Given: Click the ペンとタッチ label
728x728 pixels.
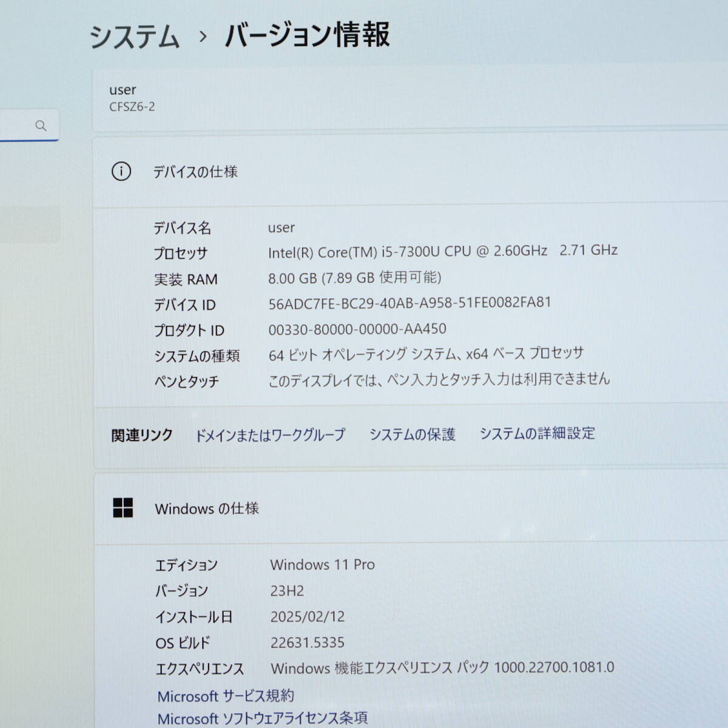Looking at the screenshot, I should 186,382.
